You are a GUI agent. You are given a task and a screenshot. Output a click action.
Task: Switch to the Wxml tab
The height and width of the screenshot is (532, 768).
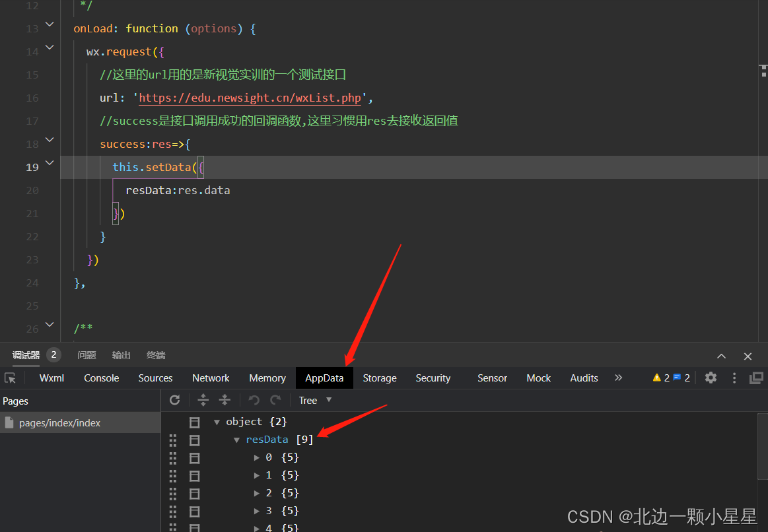[x=52, y=378]
